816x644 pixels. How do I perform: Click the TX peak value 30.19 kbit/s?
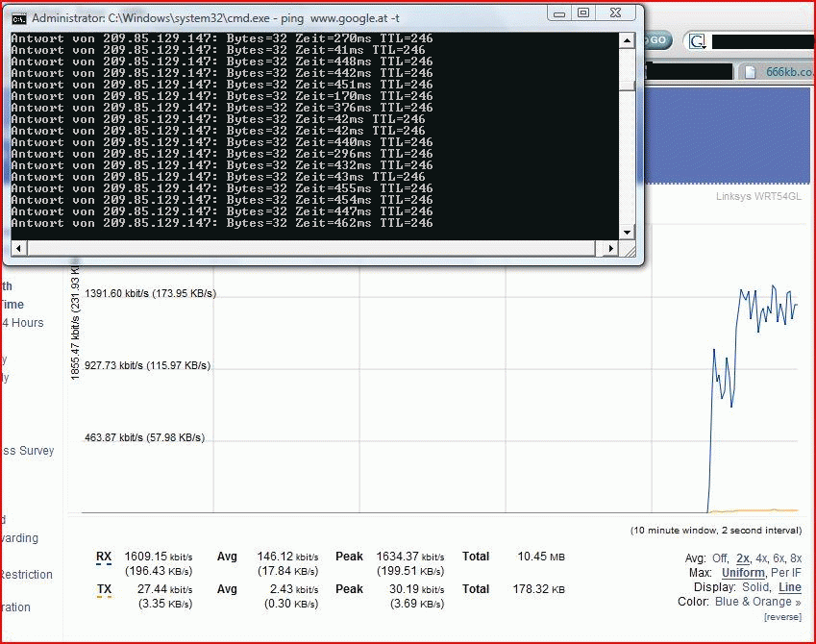click(x=417, y=589)
